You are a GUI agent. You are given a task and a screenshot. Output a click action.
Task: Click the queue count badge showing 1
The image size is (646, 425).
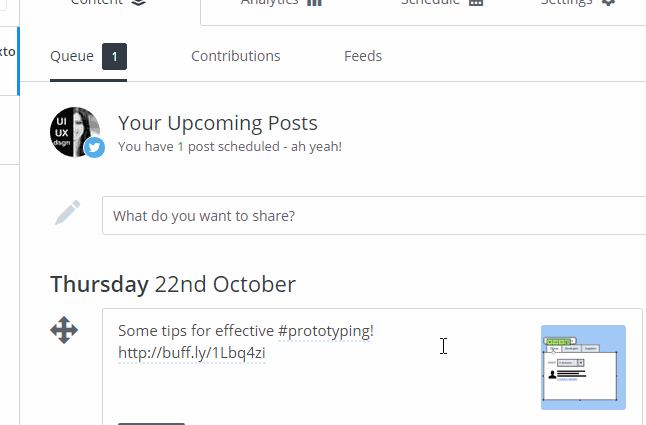click(114, 57)
